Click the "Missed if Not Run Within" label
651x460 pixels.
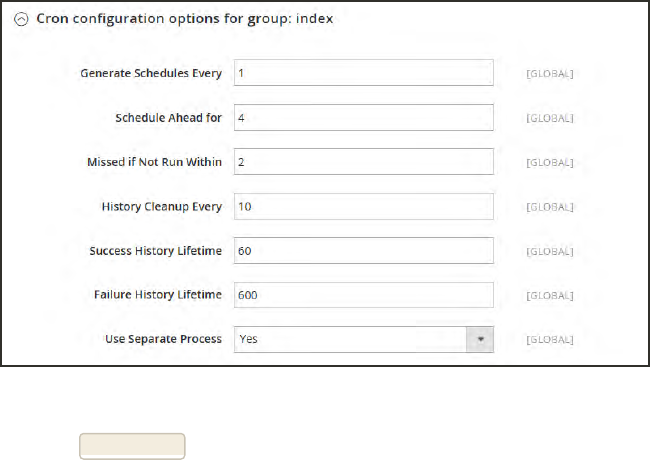154,162
